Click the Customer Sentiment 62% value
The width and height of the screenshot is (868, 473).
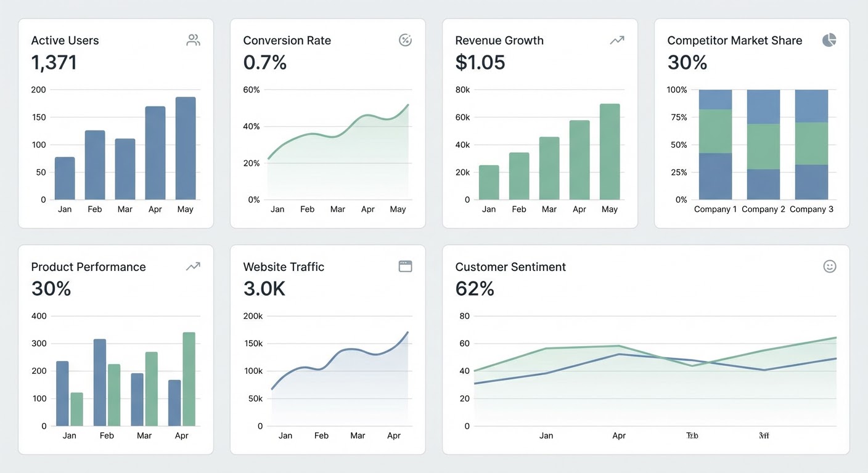pyautogui.click(x=475, y=288)
